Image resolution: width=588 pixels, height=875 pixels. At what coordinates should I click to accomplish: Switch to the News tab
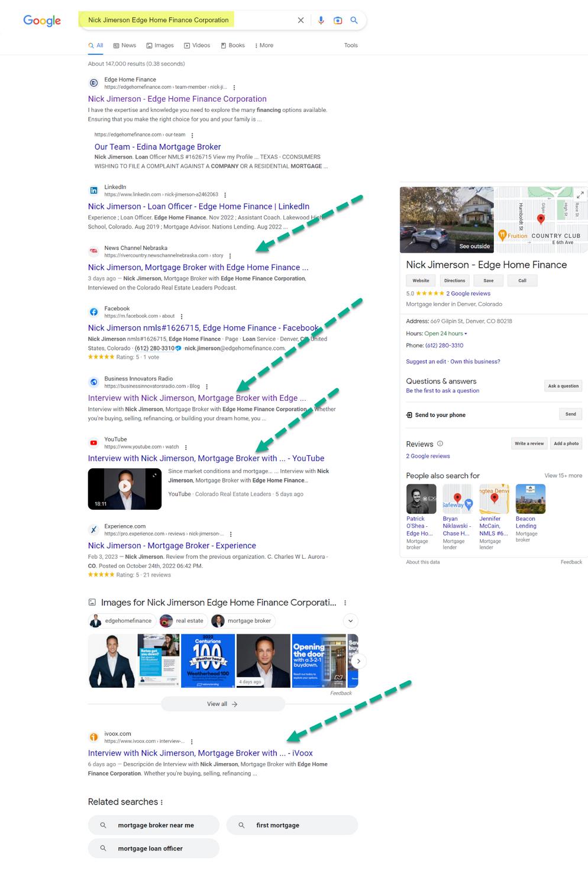click(x=125, y=46)
